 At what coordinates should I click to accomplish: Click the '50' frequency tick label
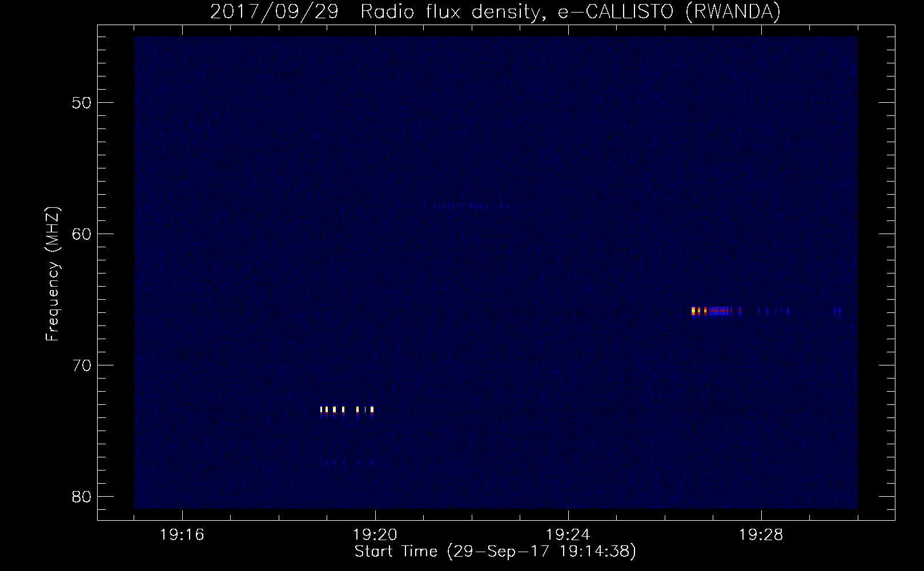pos(82,103)
